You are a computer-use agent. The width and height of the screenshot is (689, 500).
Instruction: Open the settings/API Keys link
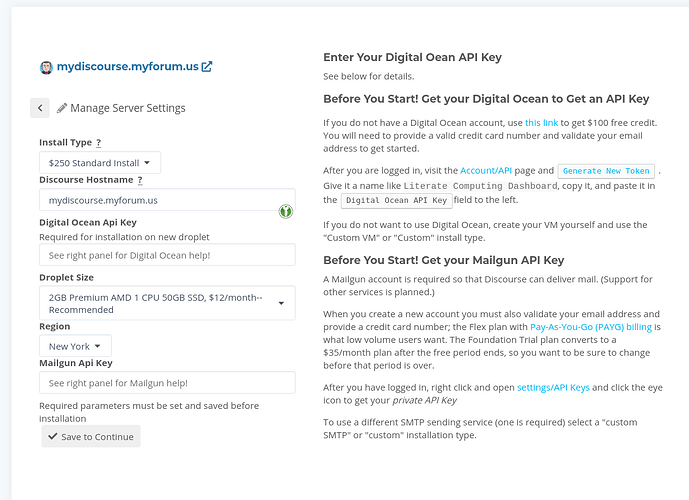(x=553, y=388)
